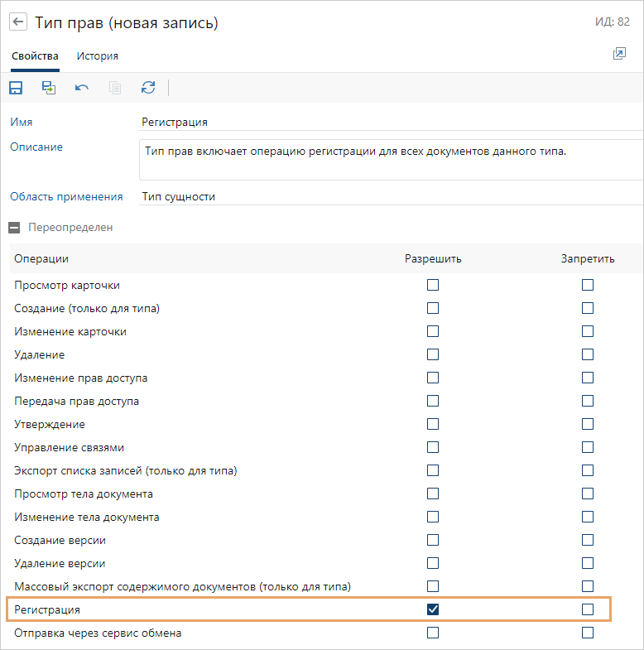Switch to the История tab
This screenshot has width=644, height=650.
pyautogui.click(x=98, y=56)
